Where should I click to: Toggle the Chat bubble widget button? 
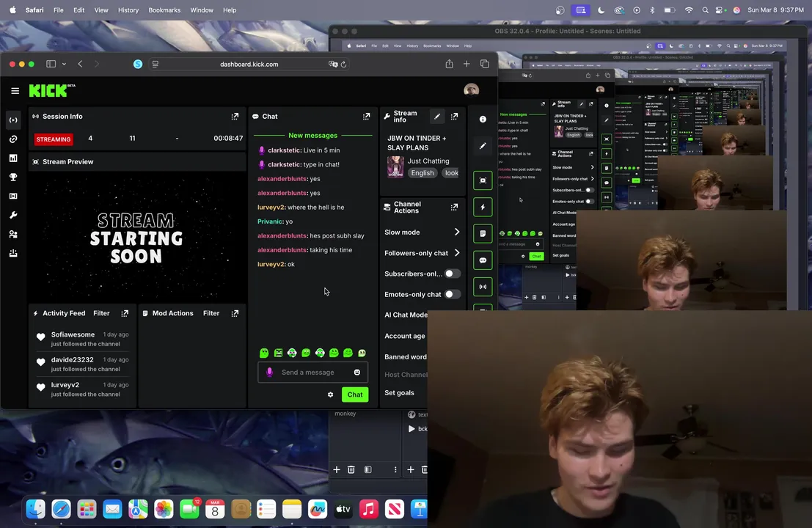pos(483,260)
